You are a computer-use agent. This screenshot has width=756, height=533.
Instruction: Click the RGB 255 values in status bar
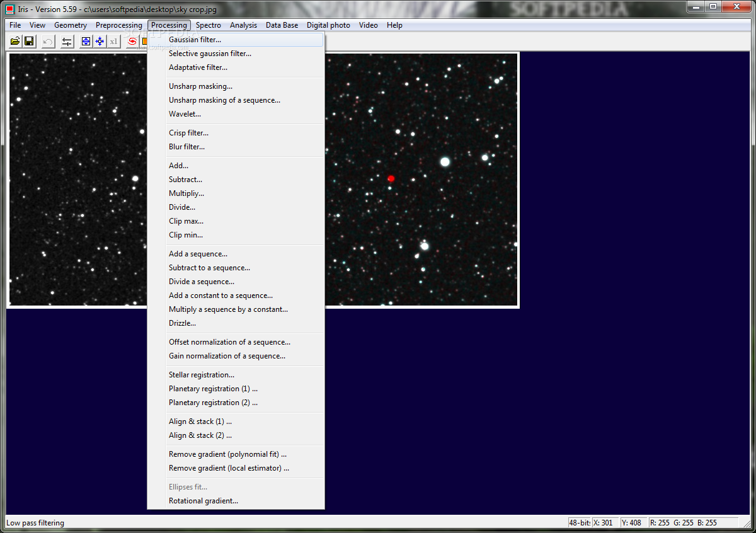[x=692, y=522]
